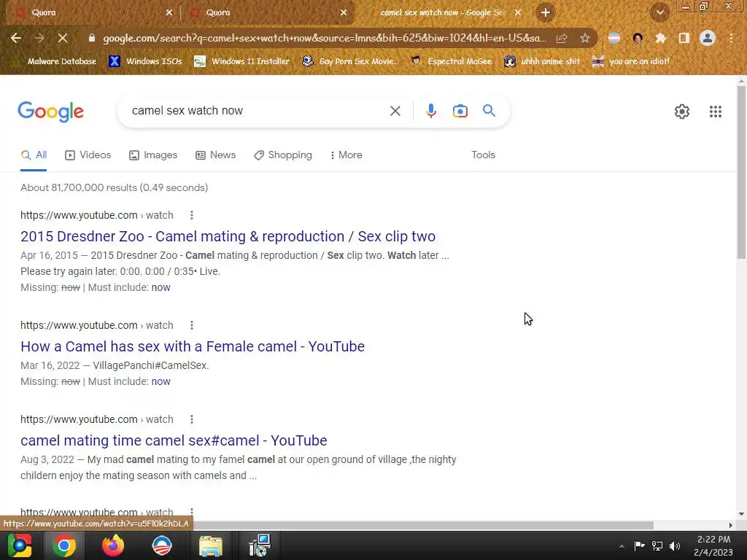Open the avatar extension icon

(638, 38)
